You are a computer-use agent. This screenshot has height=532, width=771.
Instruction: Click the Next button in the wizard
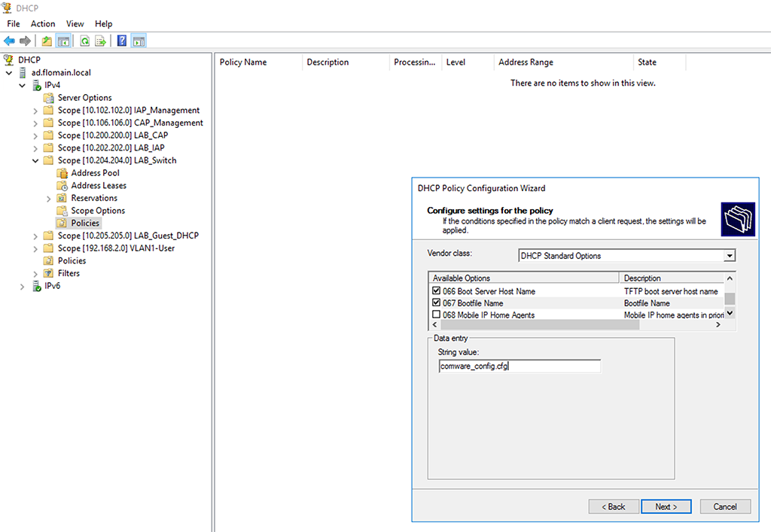(x=666, y=506)
